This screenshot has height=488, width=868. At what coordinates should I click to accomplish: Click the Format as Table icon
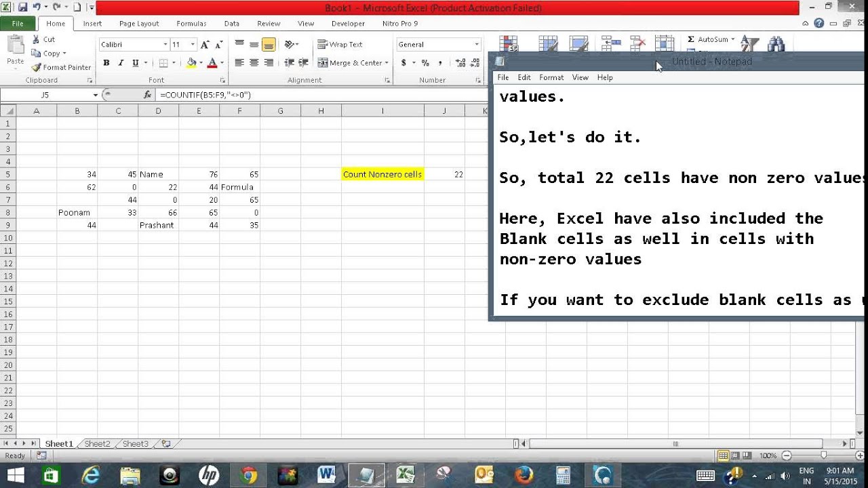[548, 43]
